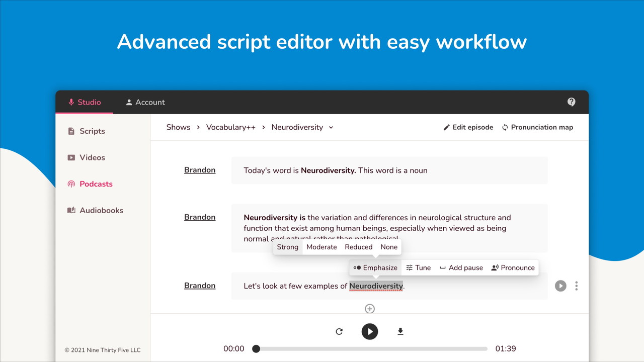Choose Moderate emphasis level
Screen dimensions: 644x362
point(321,247)
